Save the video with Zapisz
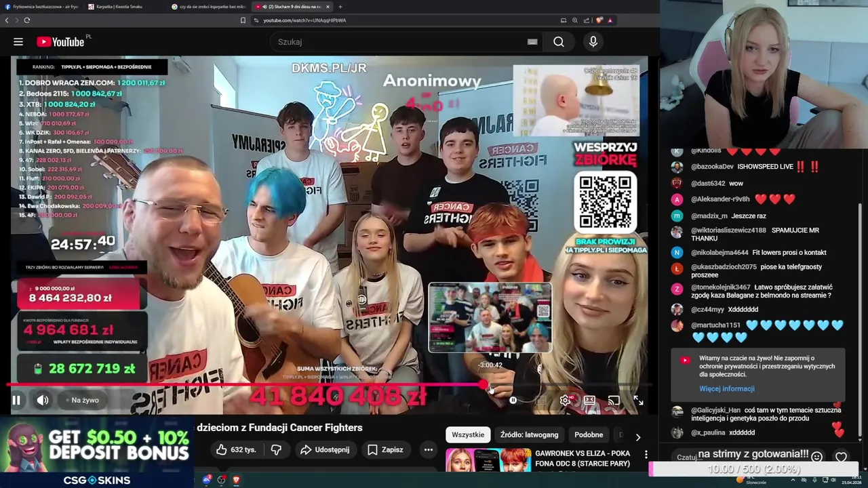 pos(385,449)
